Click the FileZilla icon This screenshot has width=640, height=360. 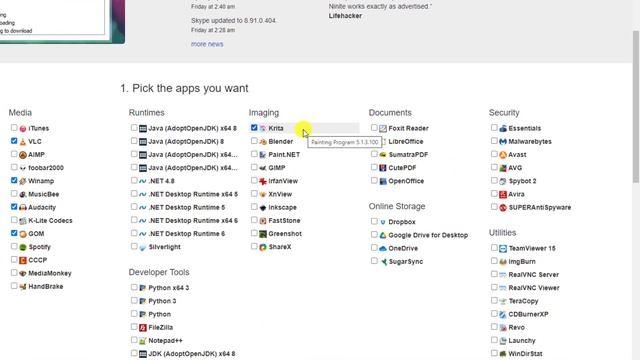143,327
